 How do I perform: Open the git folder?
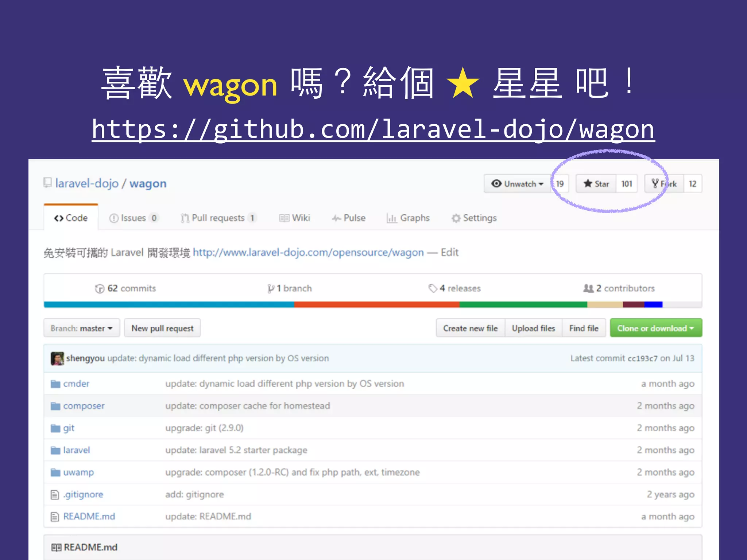click(x=69, y=428)
